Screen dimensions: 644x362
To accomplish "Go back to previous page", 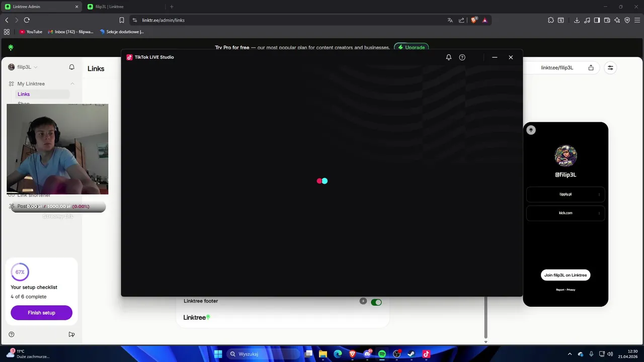I will (x=7, y=20).
